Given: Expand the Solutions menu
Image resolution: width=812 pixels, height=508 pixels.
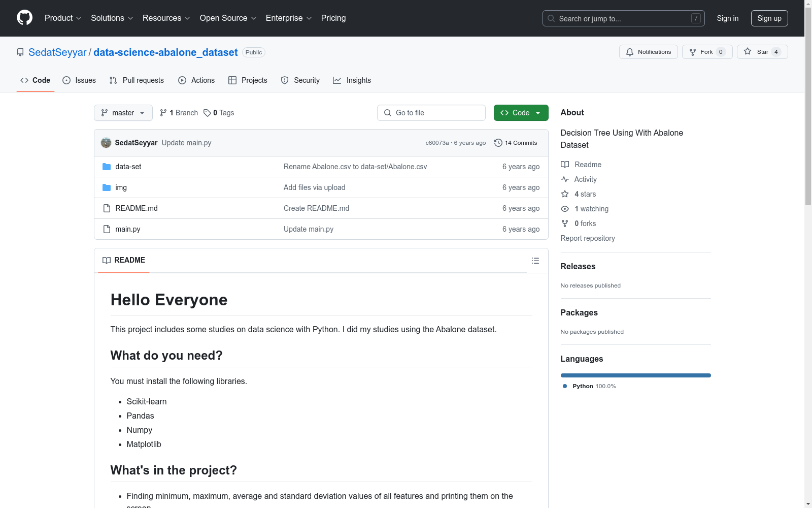Looking at the screenshot, I should [112, 18].
